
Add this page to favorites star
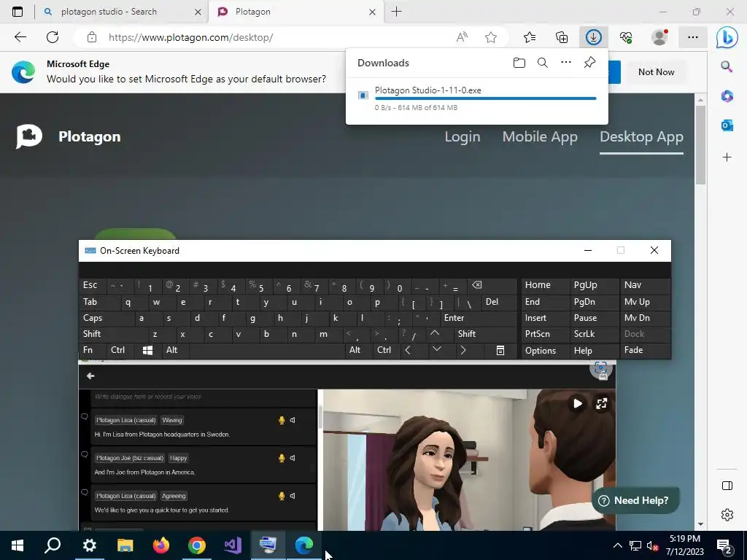point(491,37)
